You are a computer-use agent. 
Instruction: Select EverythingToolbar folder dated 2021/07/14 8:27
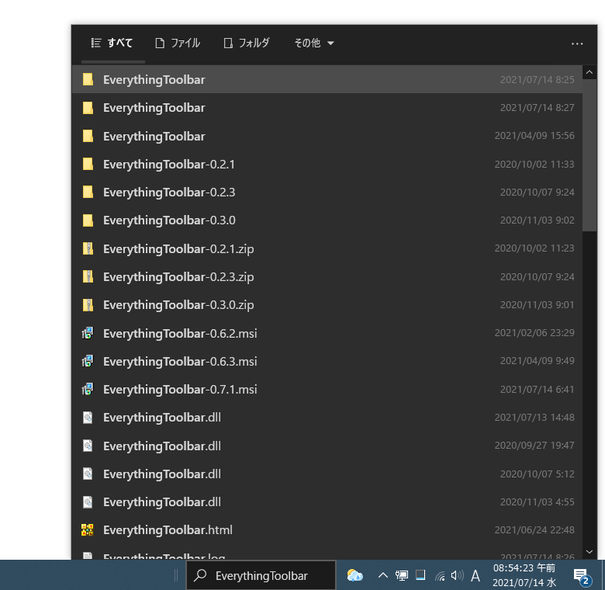pos(327,108)
